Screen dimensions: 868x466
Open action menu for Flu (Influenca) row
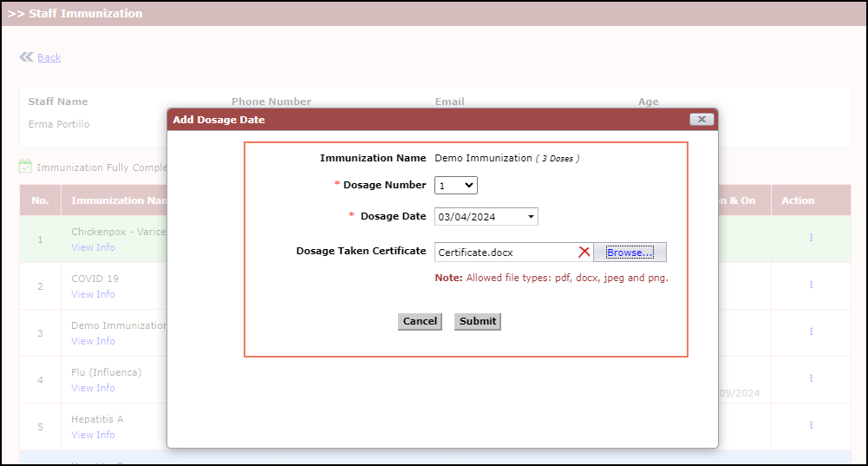pos(811,378)
